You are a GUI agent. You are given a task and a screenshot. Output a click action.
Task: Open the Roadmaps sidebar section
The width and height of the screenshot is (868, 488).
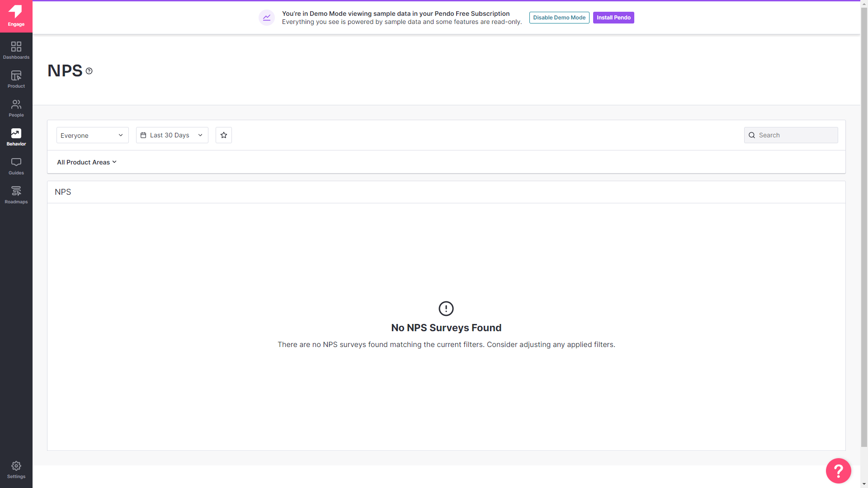click(16, 194)
